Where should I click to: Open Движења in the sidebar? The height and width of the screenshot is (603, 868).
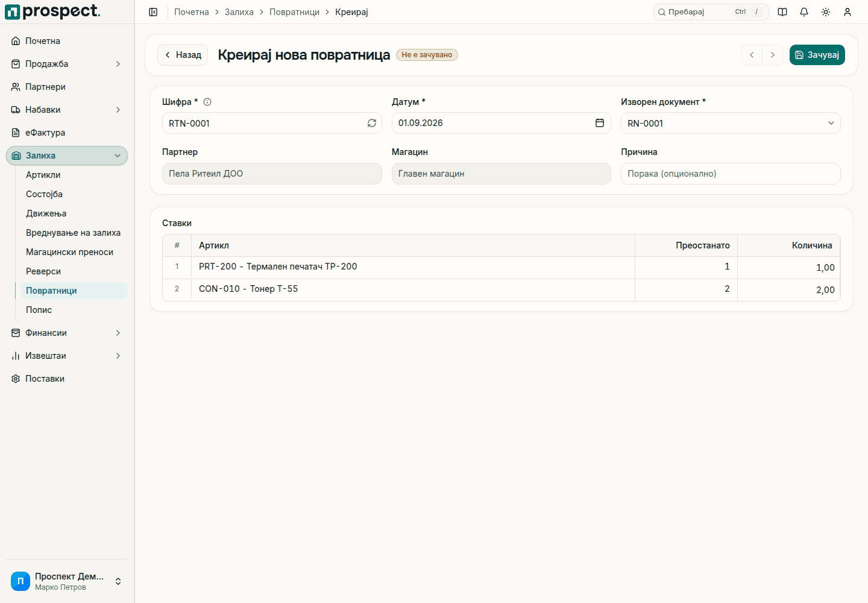point(74,213)
